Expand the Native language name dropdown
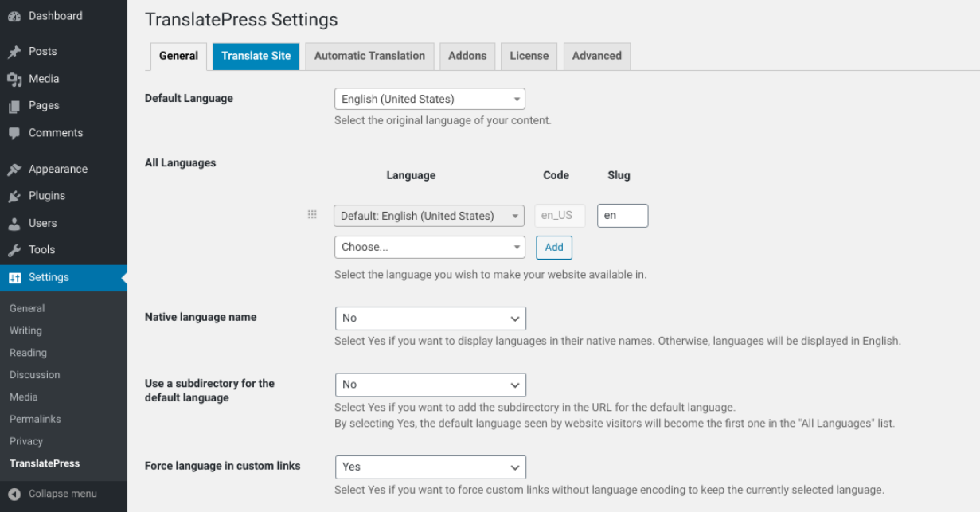 click(x=430, y=319)
